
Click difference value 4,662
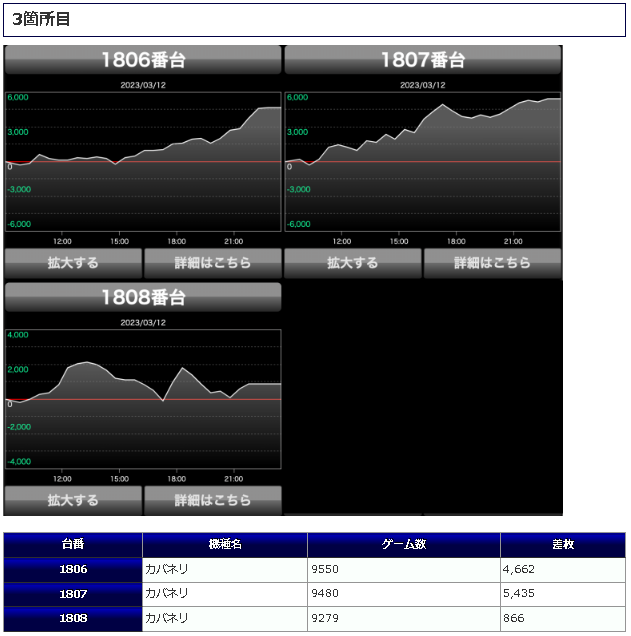pos(519,570)
